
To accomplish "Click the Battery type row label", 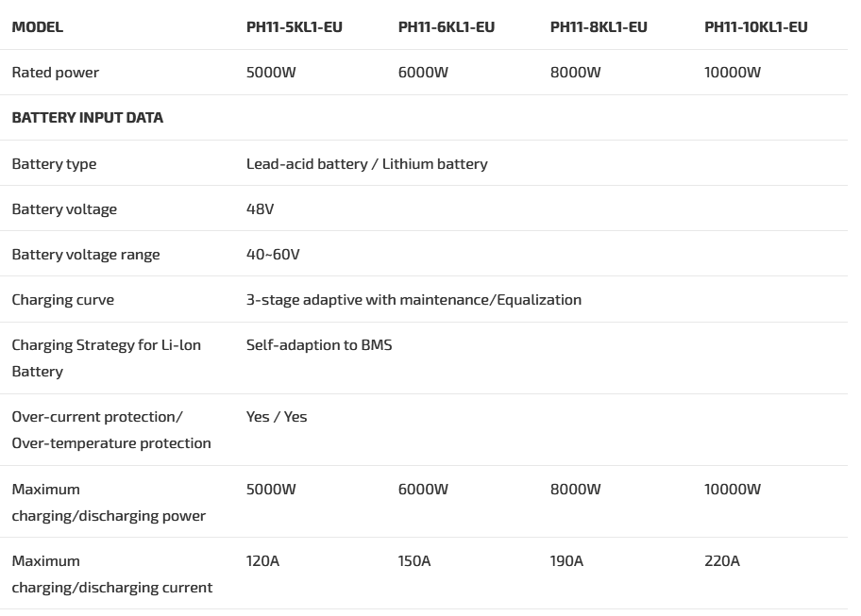I will 54,164.
